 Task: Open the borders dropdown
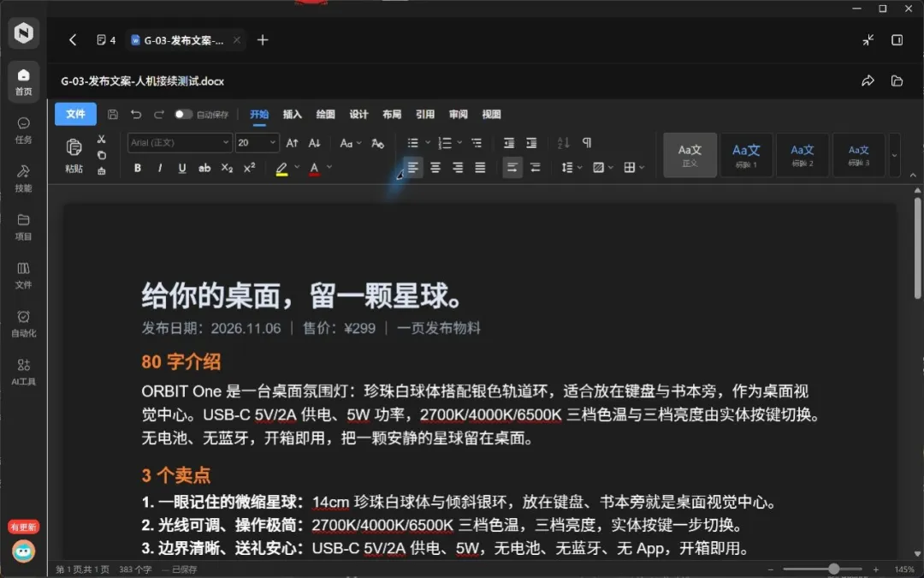(x=634, y=168)
